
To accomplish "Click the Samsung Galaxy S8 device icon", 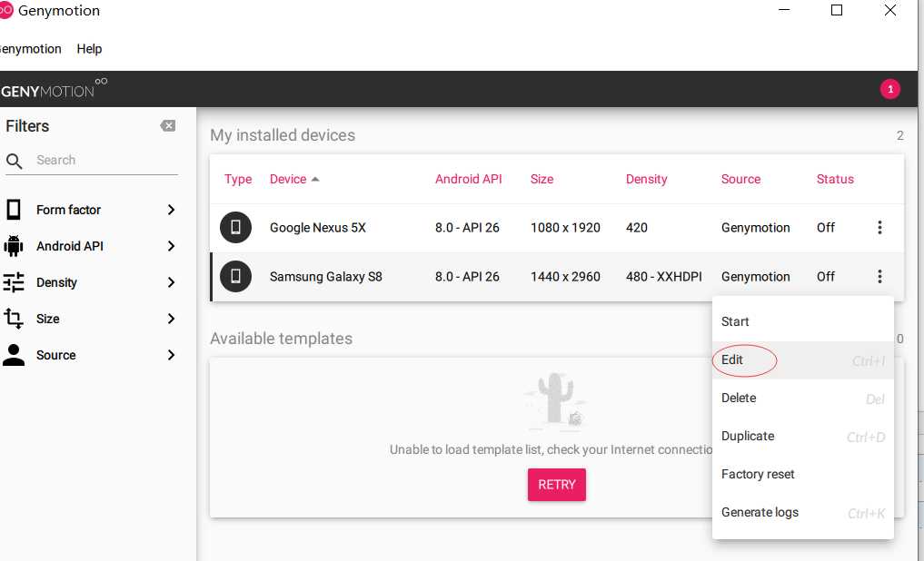I will (x=235, y=276).
